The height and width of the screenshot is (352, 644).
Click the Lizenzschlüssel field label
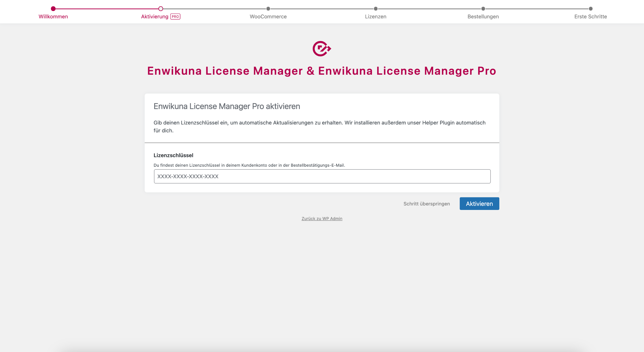pos(173,155)
